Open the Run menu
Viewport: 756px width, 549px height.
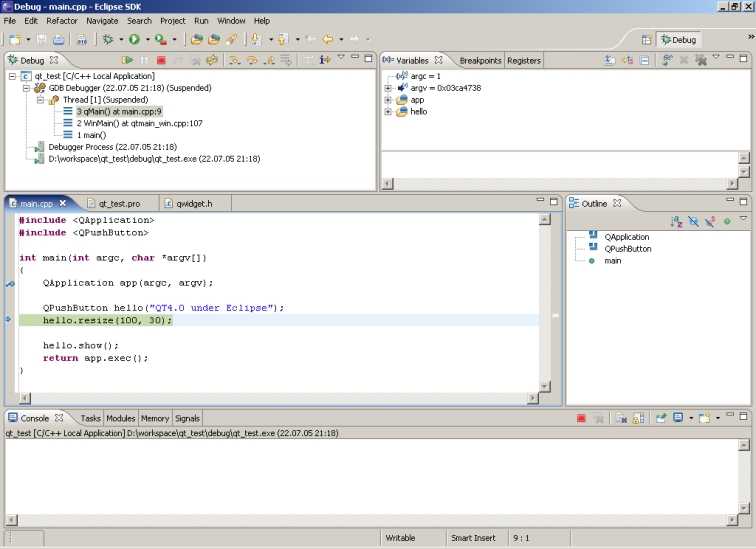(201, 21)
